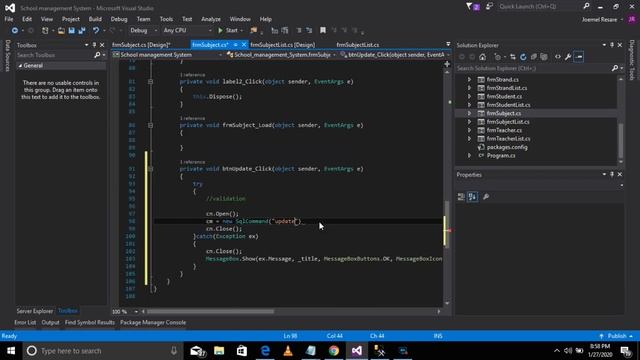Image resolution: width=640 pixels, height=360 pixels.
Task: Switch to the frmSubjectList.cs [Design] tab
Action: pyautogui.click(x=282, y=45)
